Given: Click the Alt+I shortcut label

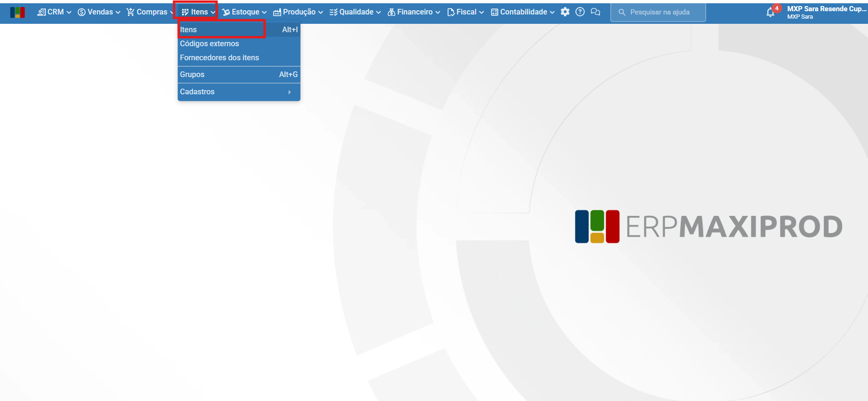Looking at the screenshot, I should 290,29.
